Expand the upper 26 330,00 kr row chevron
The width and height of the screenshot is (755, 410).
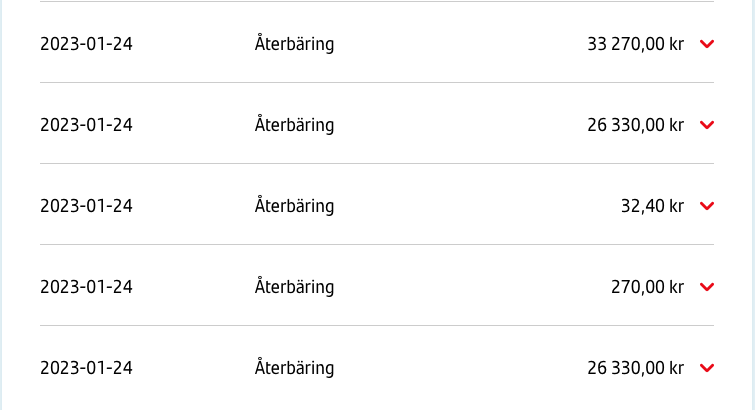coord(707,125)
